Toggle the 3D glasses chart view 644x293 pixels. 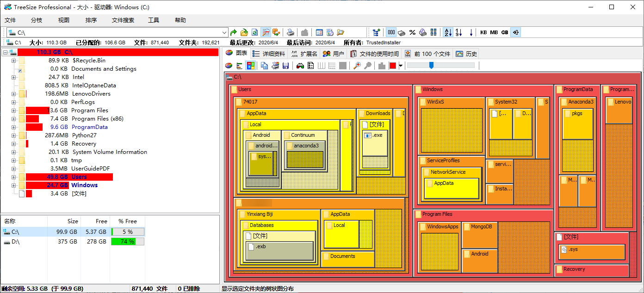coord(300,66)
